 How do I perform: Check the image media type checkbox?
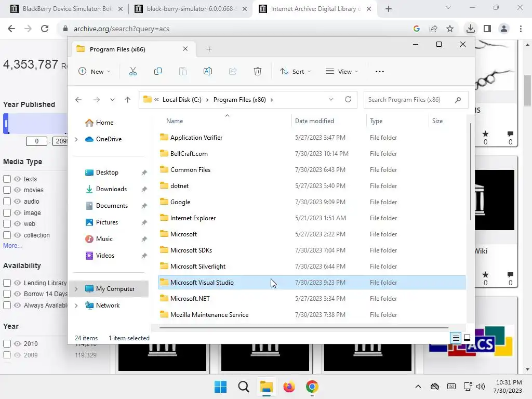click(x=7, y=212)
